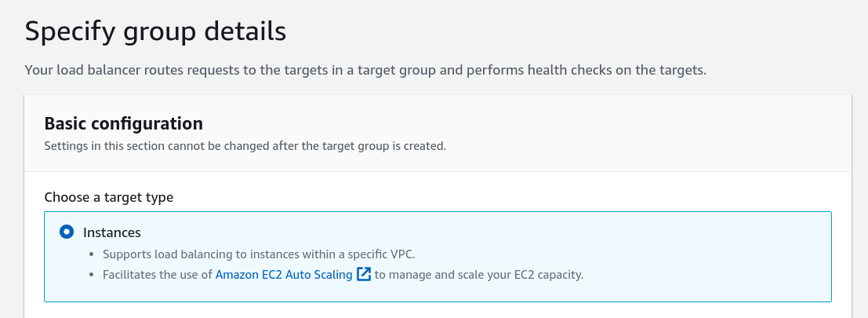This screenshot has height=318, width=868.
Task: Click the Choose a target type label
Action: pos(108,197)
